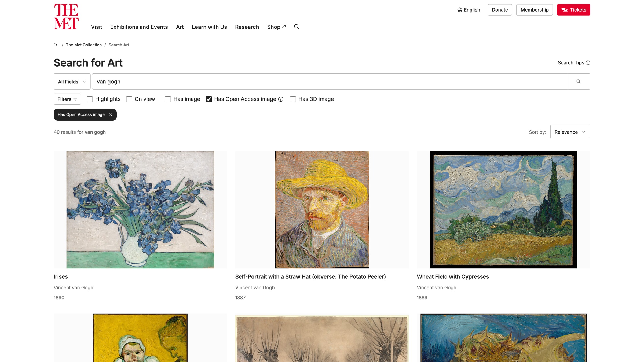Open Learn with Us menu
Screen dimensions: 644x362
(209, 27)
